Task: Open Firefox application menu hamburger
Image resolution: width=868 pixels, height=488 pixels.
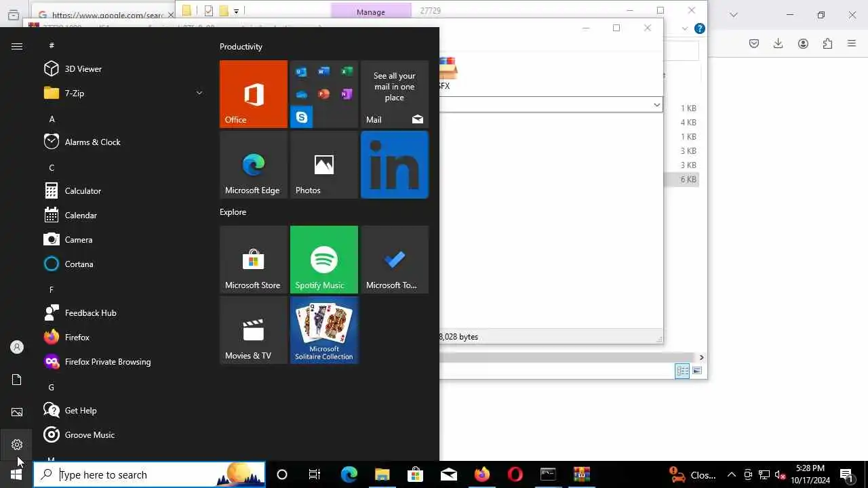Action: pos(852,43)
